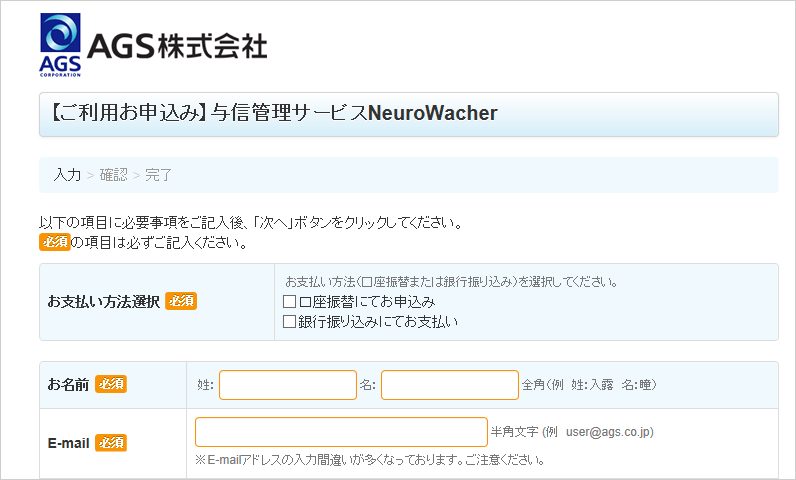Click the AGS株式会社 company name text
Screen dimensions: 796x480
click(x=177, y=46)
